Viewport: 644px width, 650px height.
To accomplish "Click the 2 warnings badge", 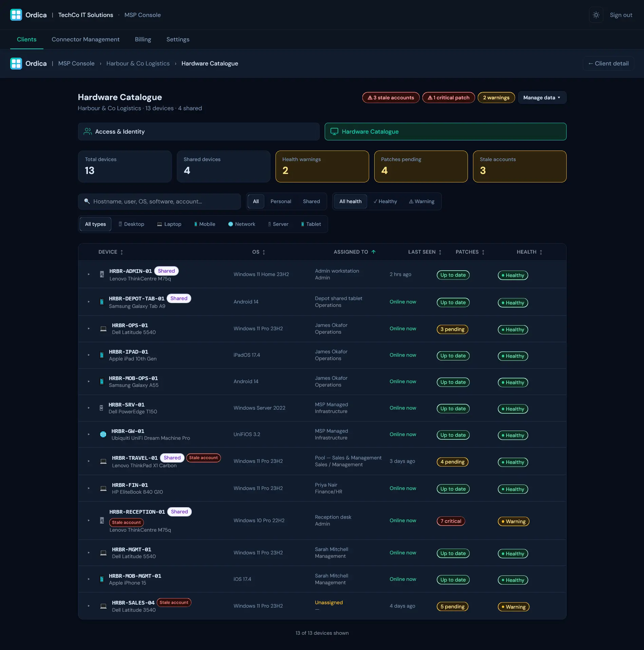I will click(x=496, y=98).
